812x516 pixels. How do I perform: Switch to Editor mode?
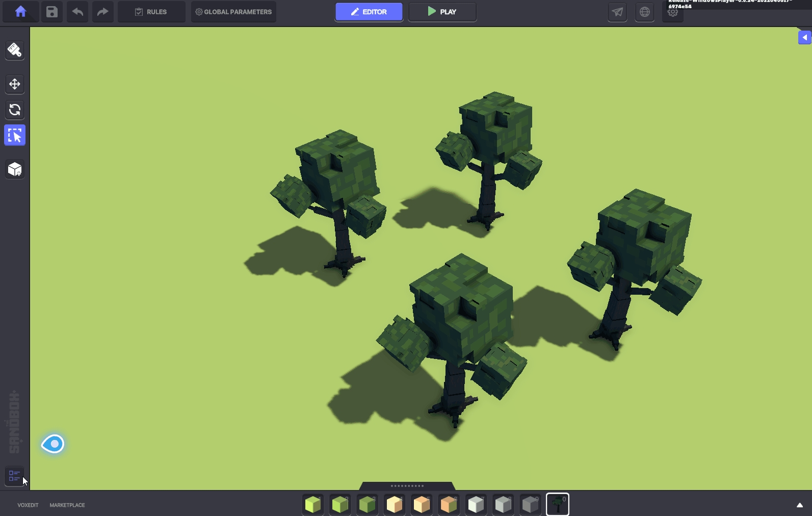click(x=369, y=12)
